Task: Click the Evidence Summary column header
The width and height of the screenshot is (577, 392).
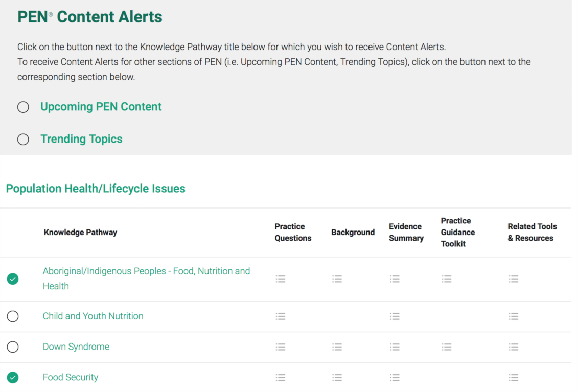Action: click(x=406, y=232)
